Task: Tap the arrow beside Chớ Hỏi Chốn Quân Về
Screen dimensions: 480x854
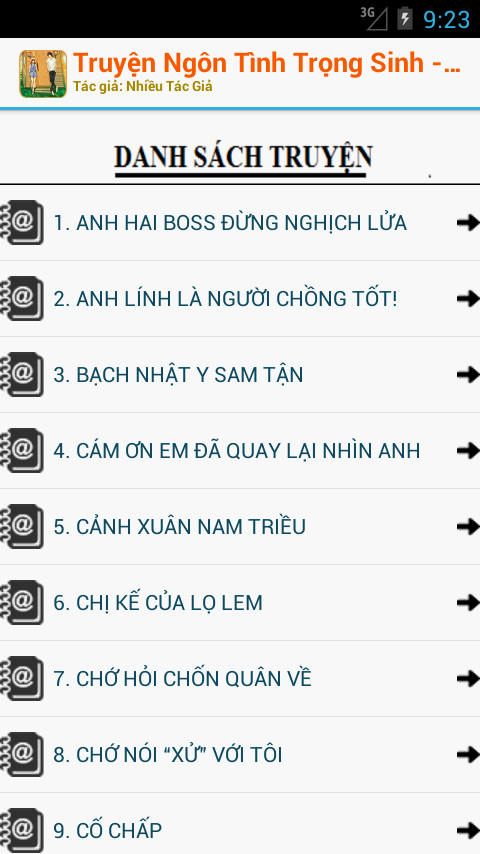Action: [468, 679]
